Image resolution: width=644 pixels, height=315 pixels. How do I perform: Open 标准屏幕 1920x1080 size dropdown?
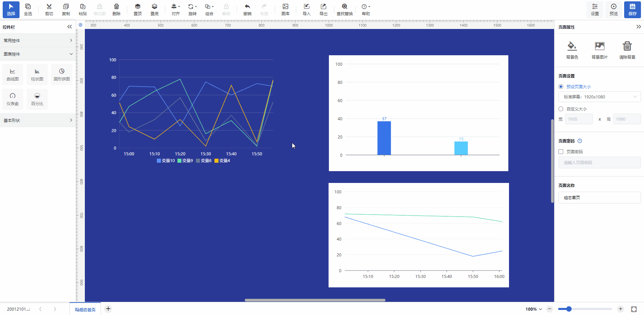point(600,97)
